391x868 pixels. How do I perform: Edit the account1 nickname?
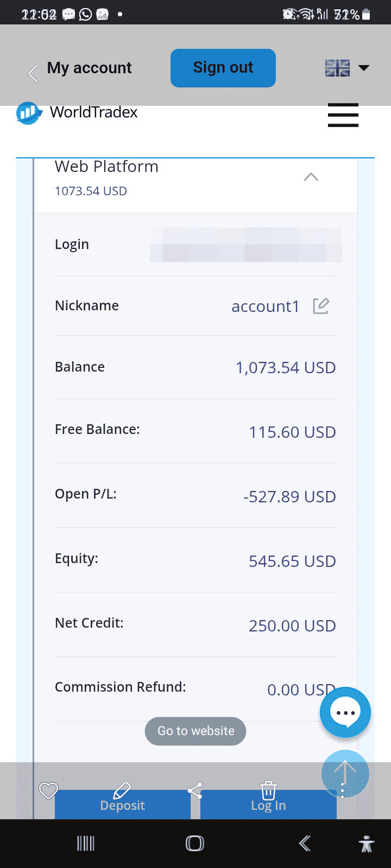click(321, 306)
